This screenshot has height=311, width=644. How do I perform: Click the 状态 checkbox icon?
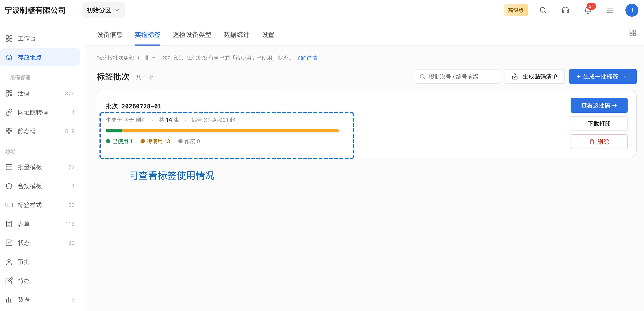[9, 243]
